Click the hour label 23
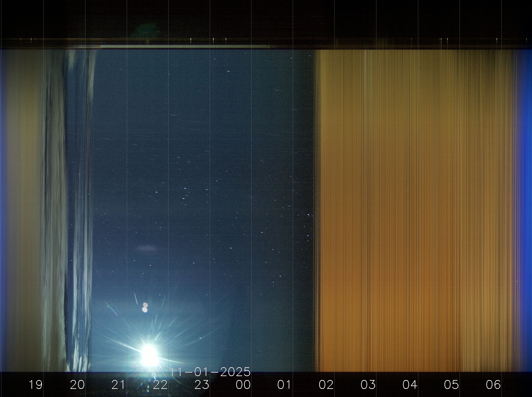Image resolution: width=532 pixels, height=397 pixels. pos(202,385)
